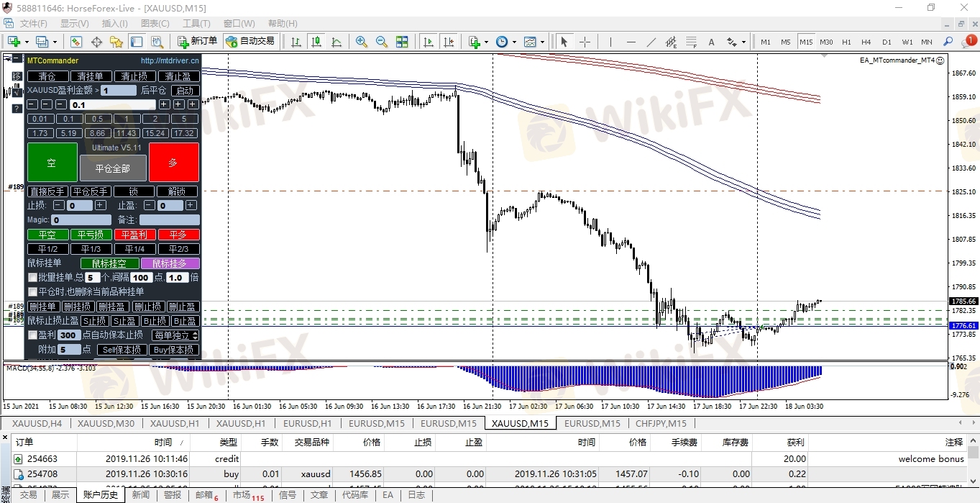
Task: Click the Zoom In magnifier icon
Action: point(361,42)
